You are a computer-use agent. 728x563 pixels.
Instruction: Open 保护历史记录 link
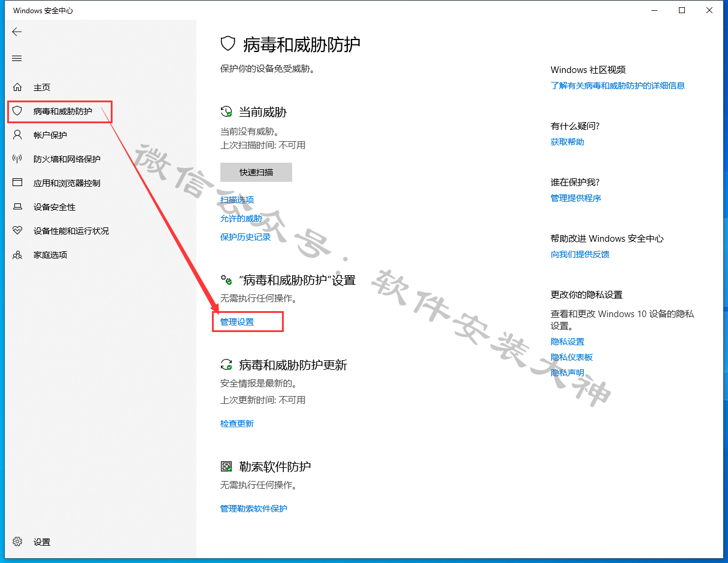click(245, 237)
